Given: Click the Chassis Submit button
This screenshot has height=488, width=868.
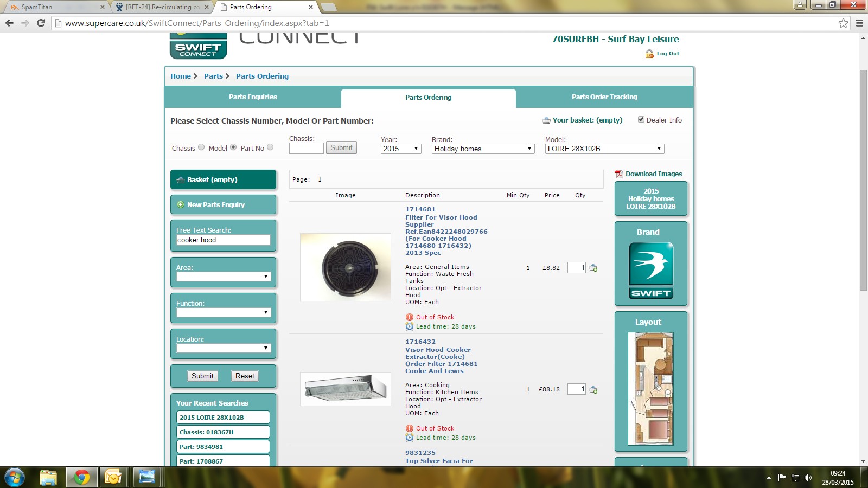Looking at the screenshot, I should coord(341,147).
